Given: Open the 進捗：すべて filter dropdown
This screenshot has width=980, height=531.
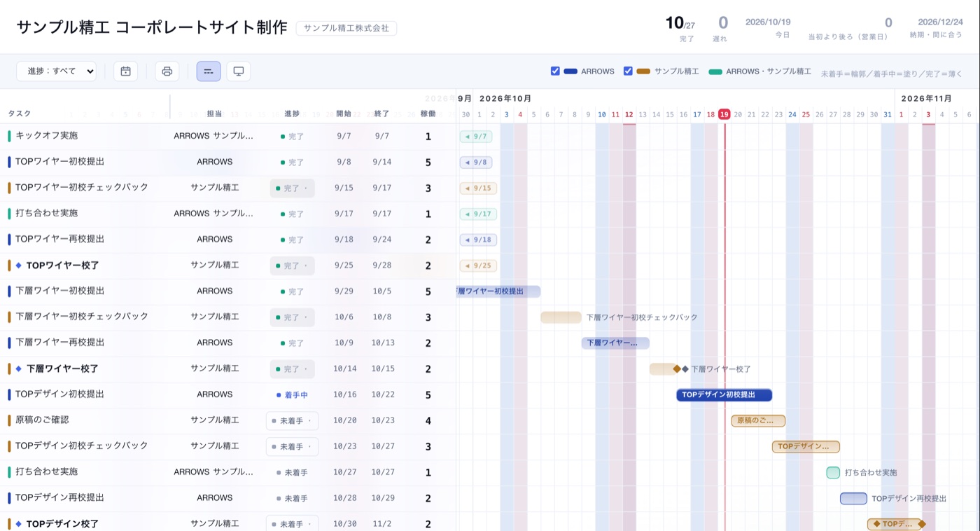Looking at the screenshot, I should (x=56, y=71).
